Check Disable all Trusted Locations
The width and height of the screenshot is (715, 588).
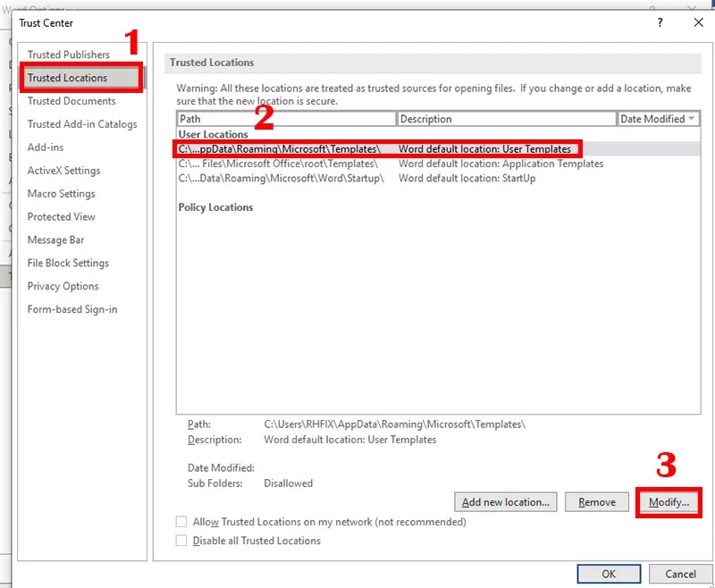click(x=182, y=541)
